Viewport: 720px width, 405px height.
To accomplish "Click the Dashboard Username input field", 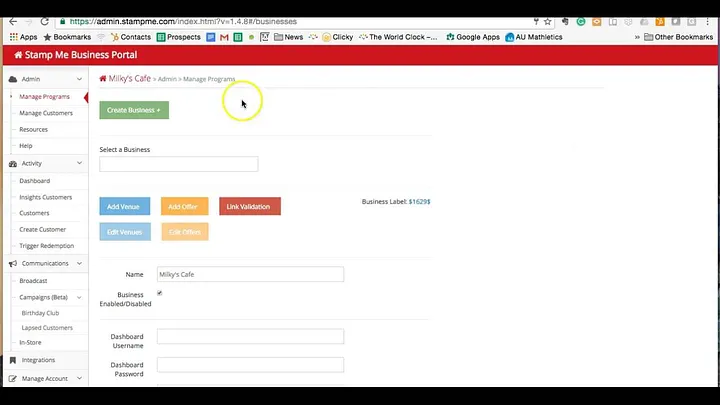I will 250,336.
